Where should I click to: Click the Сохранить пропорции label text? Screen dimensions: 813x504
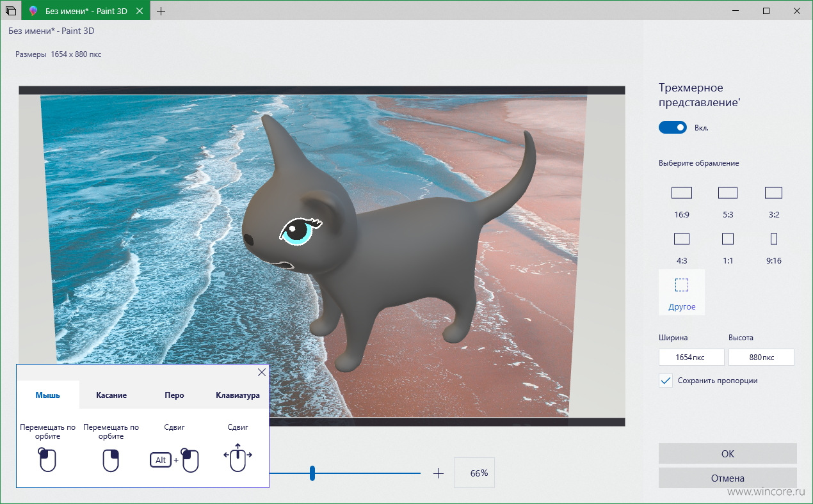point(718,381)
